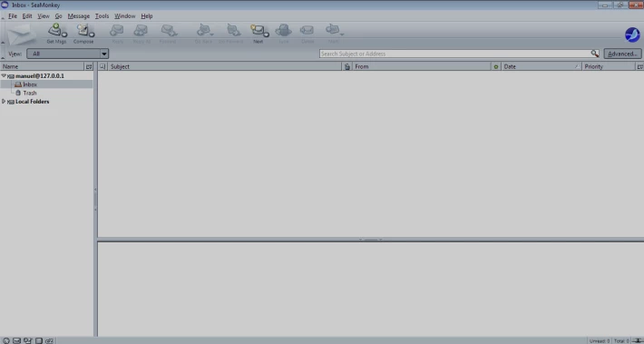
Task: Click the Mark toolbar icon
Action: [x=332, y=31]
